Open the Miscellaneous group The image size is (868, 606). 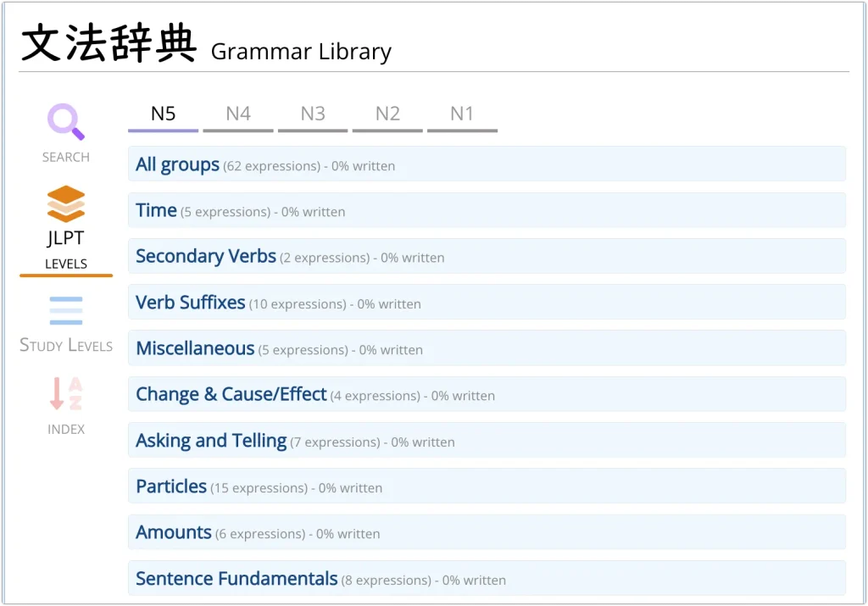point(487,347)
